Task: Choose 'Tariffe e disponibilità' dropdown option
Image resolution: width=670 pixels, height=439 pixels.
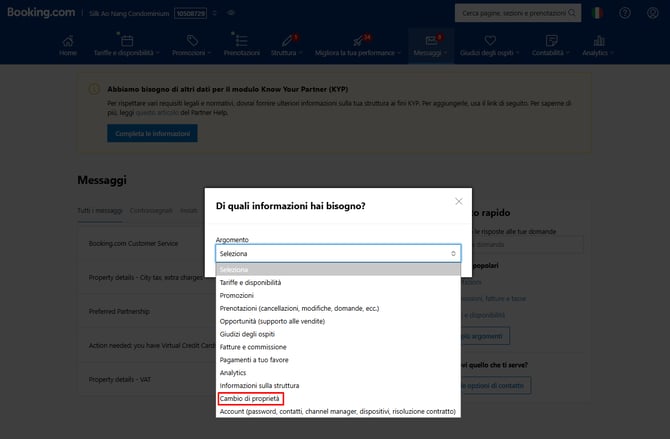Action: [x=250, y=283]
